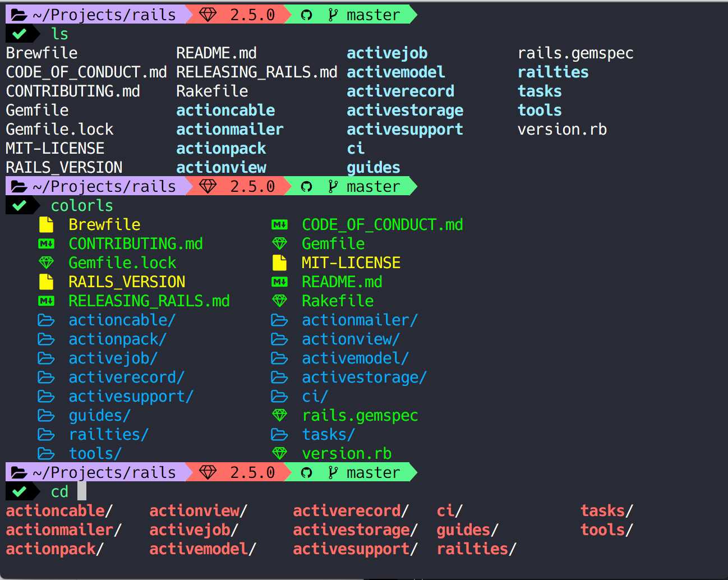The image size is (728, 580).
Task: Click bold 'activestorage' in the plain ls output
Action: click(405, 111)
